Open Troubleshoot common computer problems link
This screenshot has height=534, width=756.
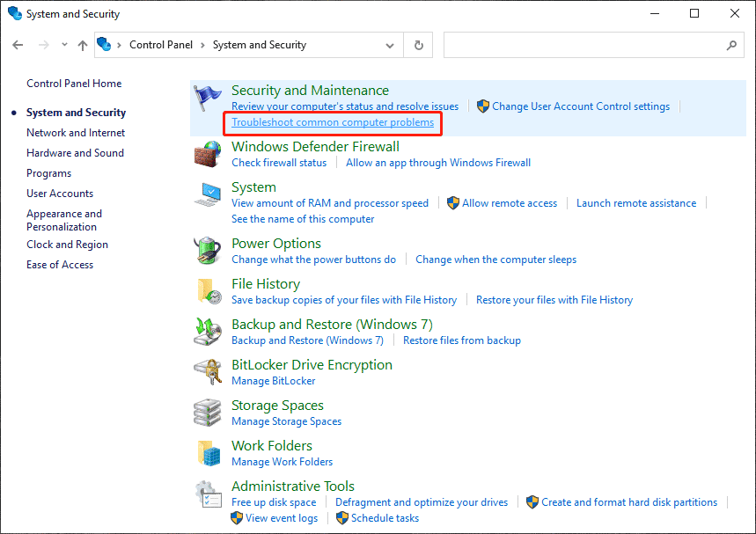[x=332, y=122]
